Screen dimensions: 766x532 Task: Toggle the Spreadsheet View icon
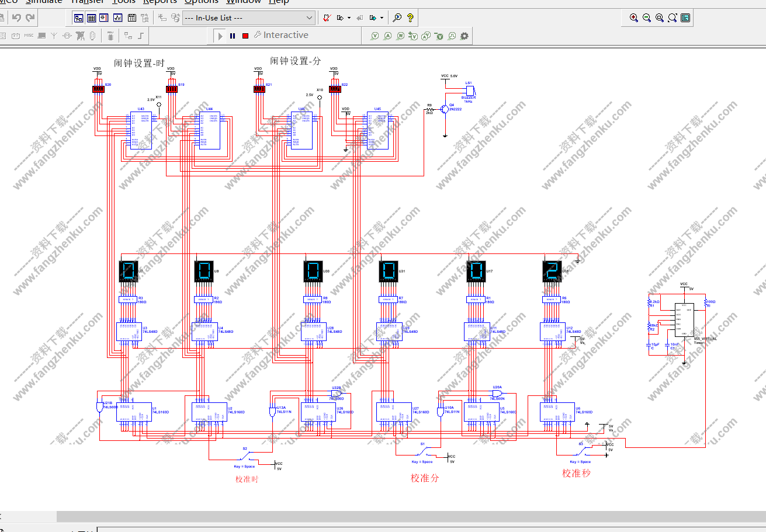[91, 18]
